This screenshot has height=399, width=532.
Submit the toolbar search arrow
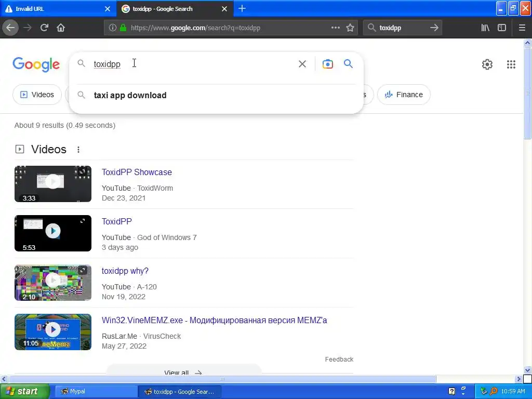pyautogui.click(x=434, y=28)
